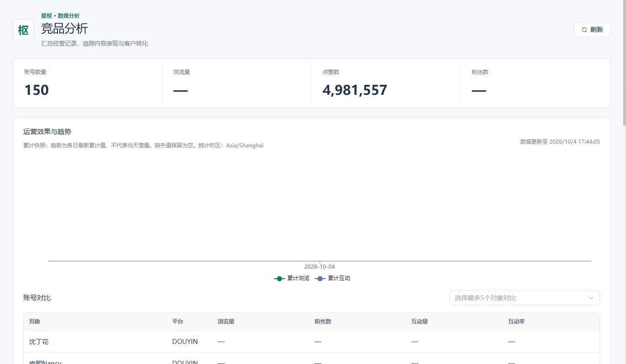Screen dimensions: 626x364
Task: Click the 浏览量 table column header
Action: click(x=226, y=322)
